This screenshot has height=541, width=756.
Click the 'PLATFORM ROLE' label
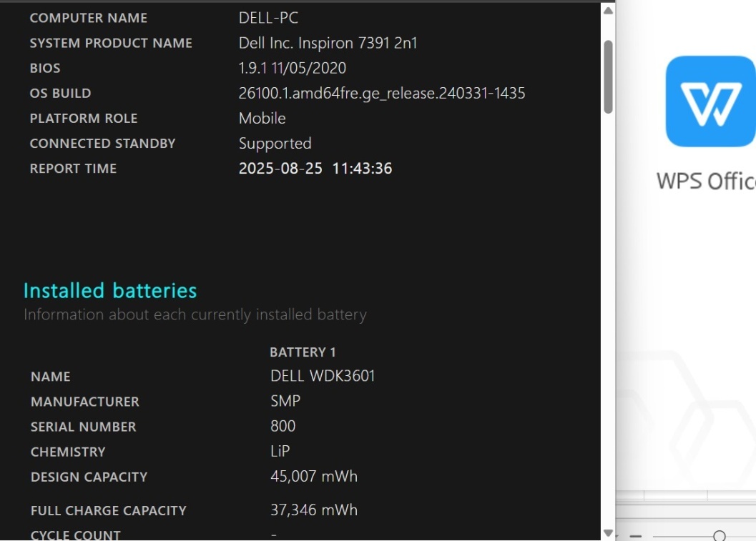click(84, 118)
